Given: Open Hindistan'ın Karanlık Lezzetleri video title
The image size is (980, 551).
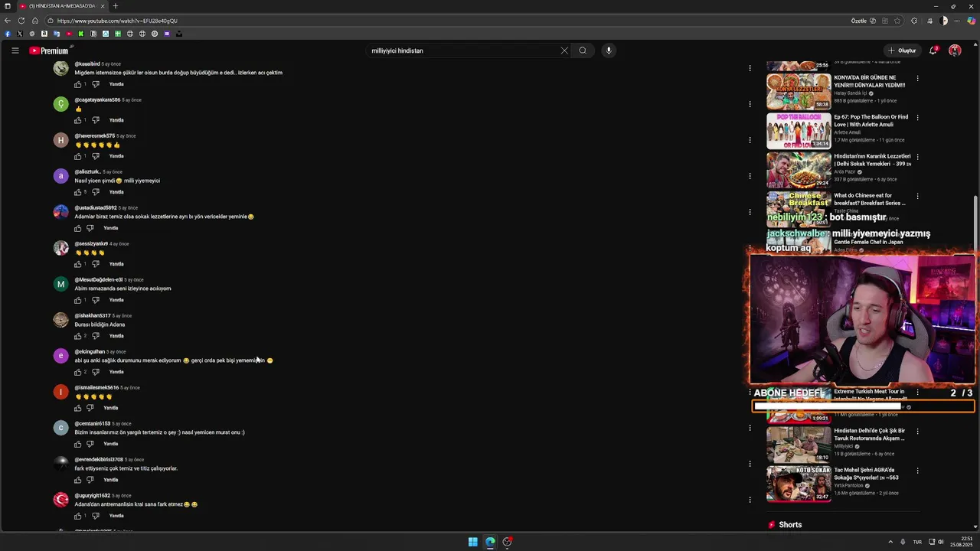Looking at the screenshot, I should coord(872,160).
